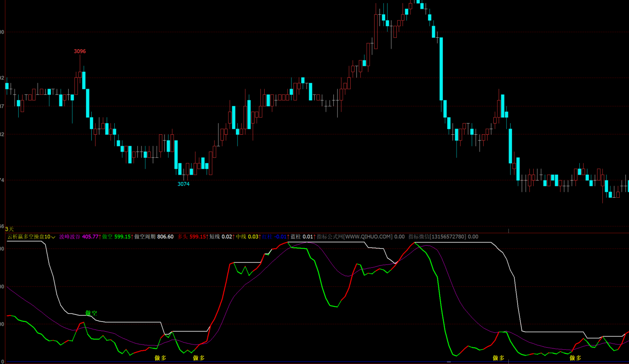Select the 短线 0.02 value

[221, 237]
